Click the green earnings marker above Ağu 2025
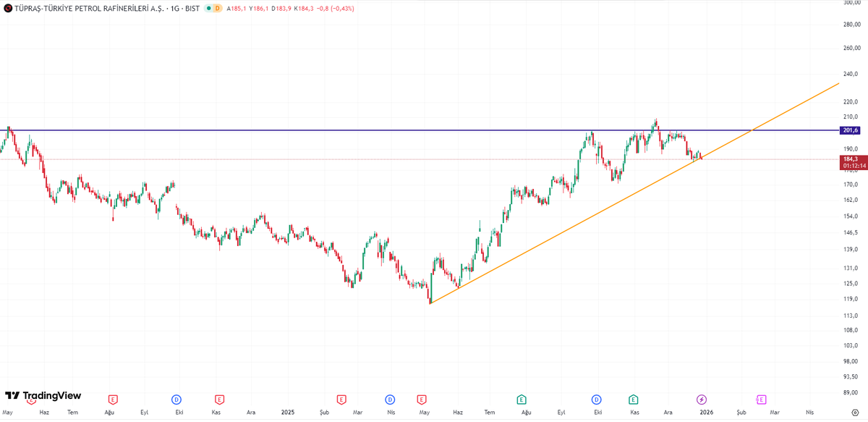 (521, 399)
